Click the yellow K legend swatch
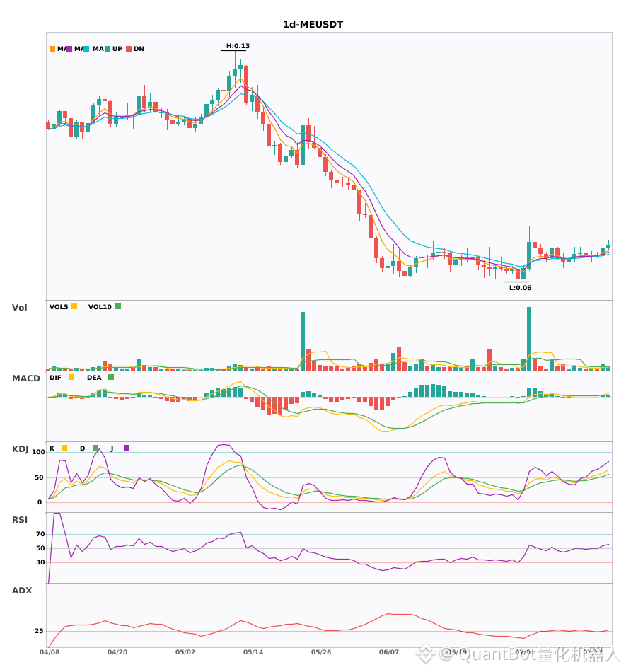This screenshot has width=626, height=672. coord(64,448)
